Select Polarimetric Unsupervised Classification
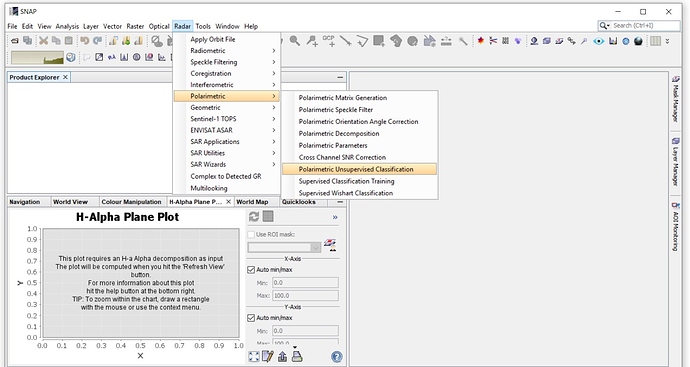 360,169
